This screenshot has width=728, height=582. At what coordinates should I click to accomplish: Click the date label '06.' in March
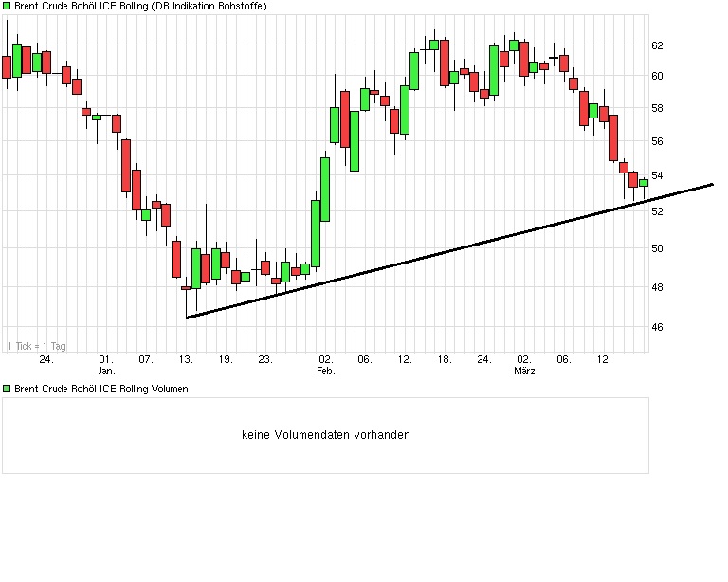[x=564, y=359]
